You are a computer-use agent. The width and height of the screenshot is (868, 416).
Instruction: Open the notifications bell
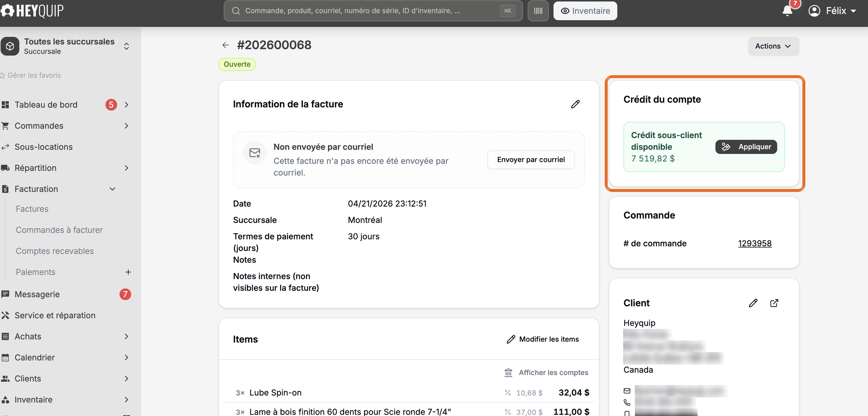(787, 11)
